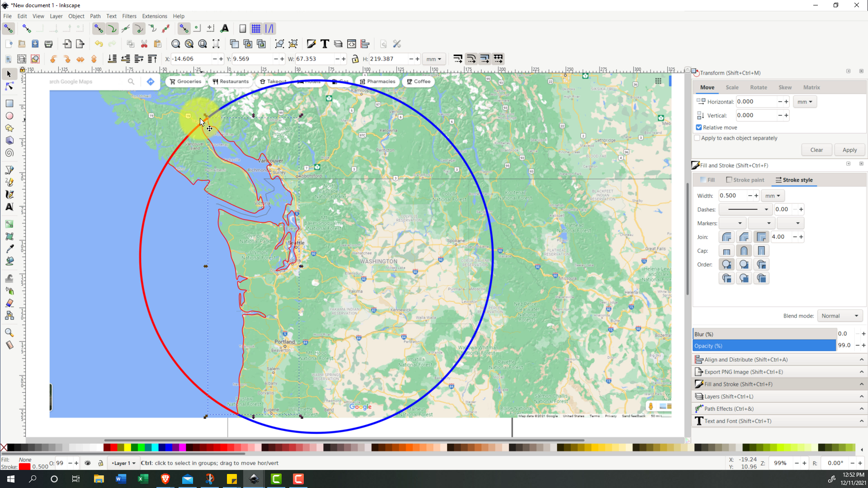Screen dimensions: 868x488
Task: Open the Dashes pattern dropdown
Action: point(745,209)
